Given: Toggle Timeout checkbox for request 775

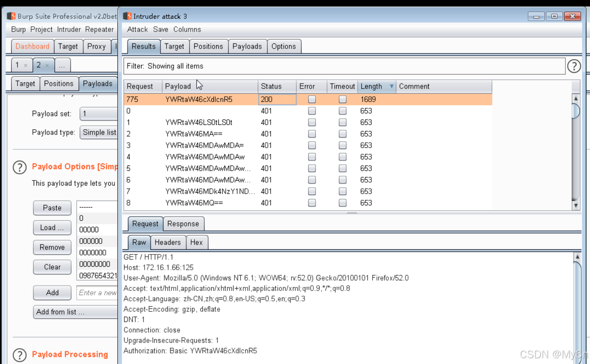Looking at the screenshot, I should click(342, 99).
